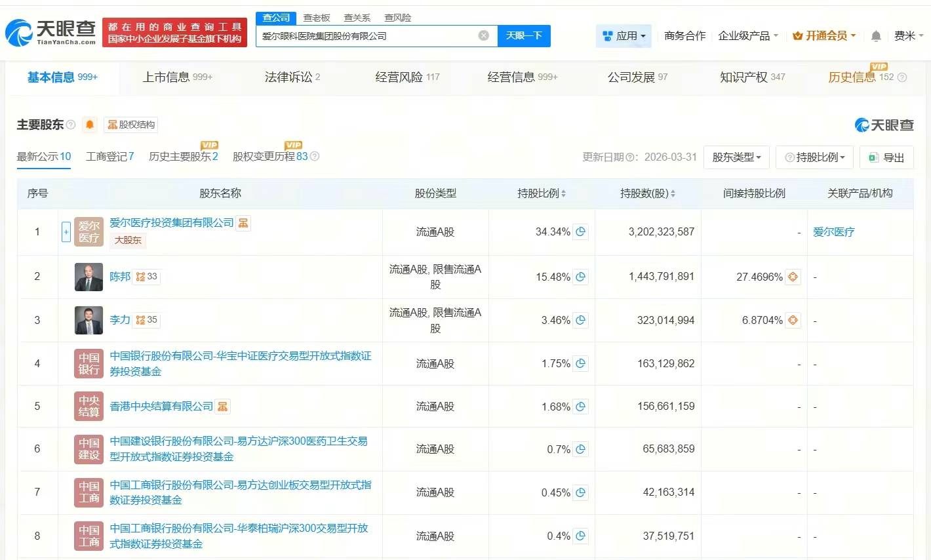Screen dimensions: 931x560
Task: Open the 爱尔医疗 related product link
Action: point(833,231)
